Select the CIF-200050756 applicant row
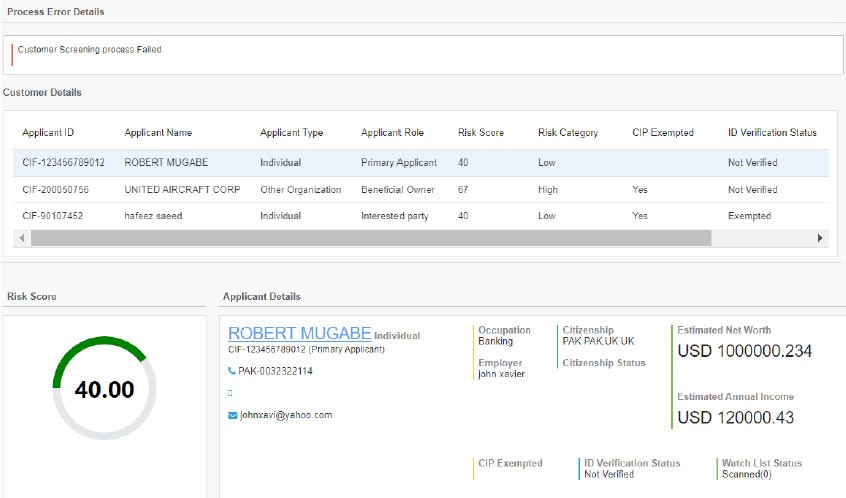The height and width of the screenshot is (498, 846). (421, 190)
